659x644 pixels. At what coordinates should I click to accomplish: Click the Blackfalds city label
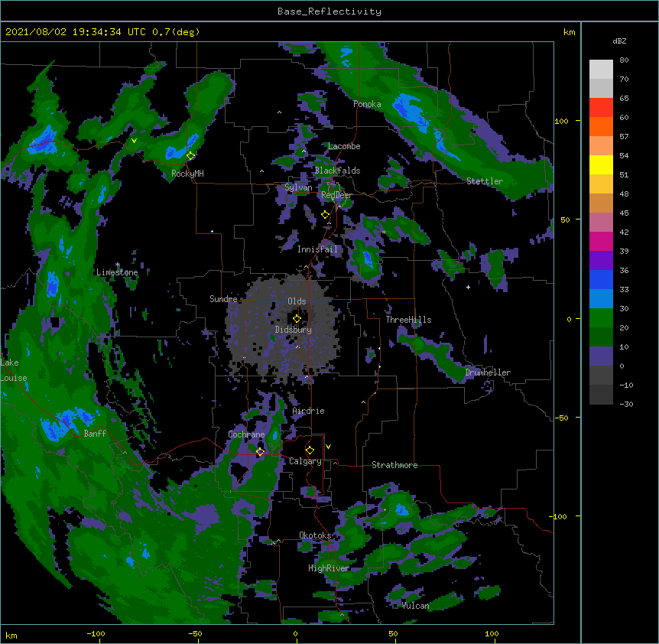(337, 171)
